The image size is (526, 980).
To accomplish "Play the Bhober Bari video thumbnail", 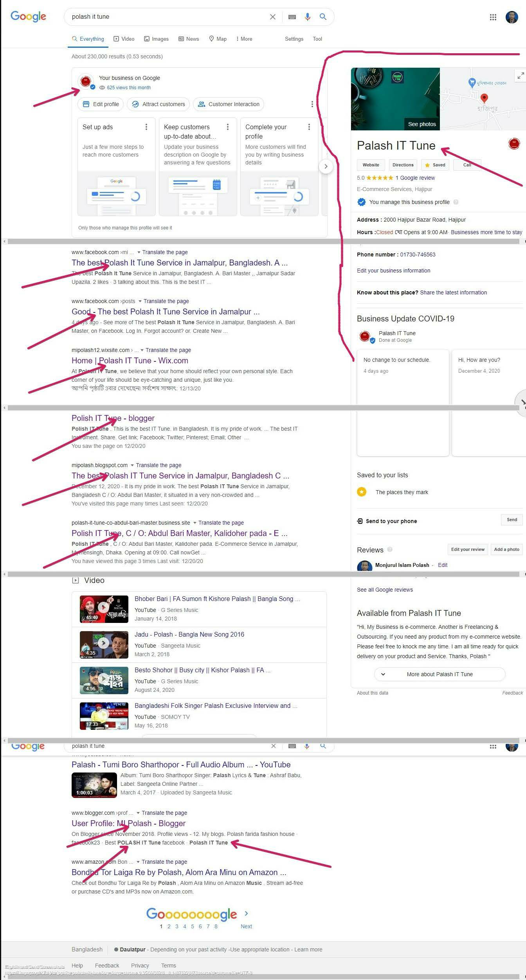I will (104, 609).
